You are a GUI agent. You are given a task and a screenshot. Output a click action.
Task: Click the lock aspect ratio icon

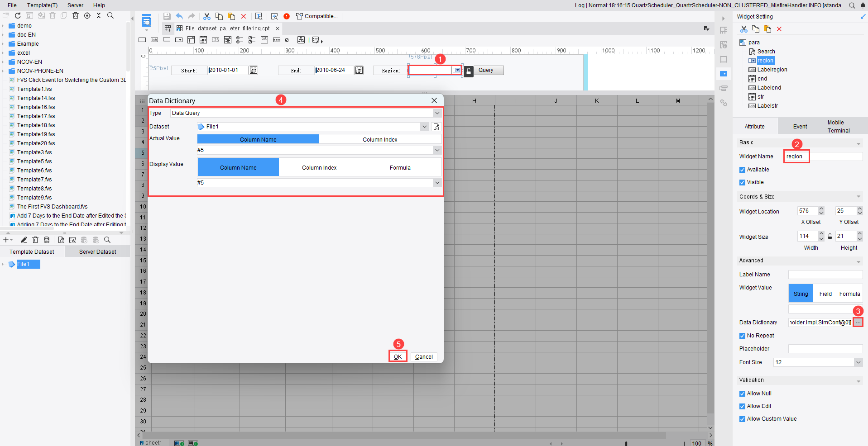coord(830,236)
